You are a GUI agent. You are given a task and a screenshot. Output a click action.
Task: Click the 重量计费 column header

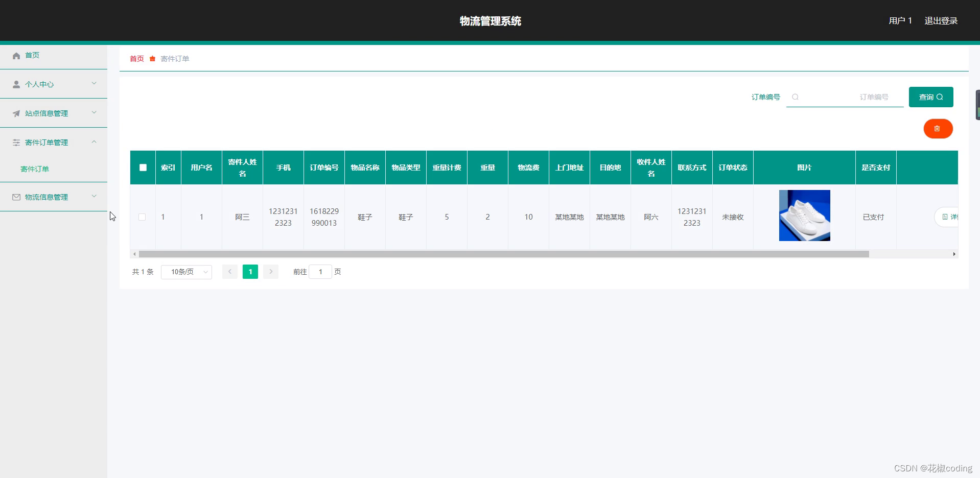click(x=447, y=168)
